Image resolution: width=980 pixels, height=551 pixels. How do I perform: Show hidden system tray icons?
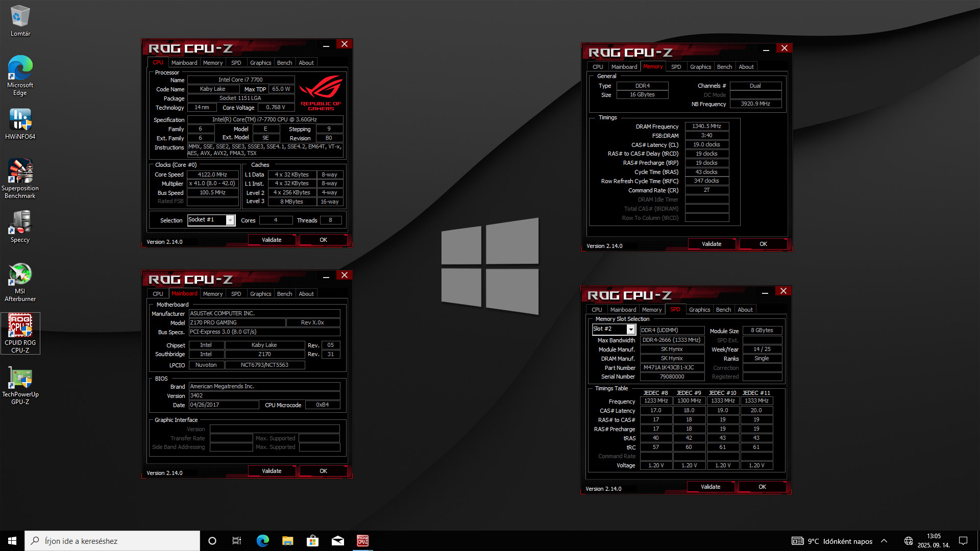tap(884, 541)
